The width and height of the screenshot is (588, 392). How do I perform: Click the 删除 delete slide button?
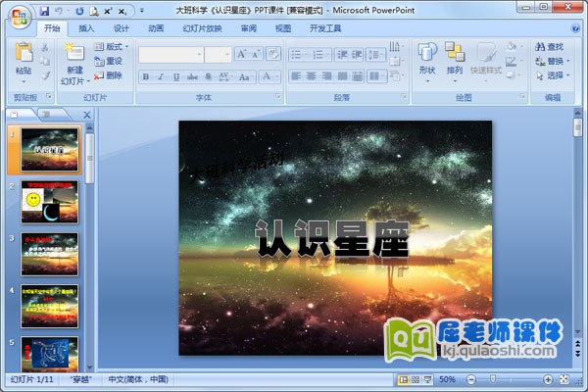pyautogui.click(x=108, y=75)
